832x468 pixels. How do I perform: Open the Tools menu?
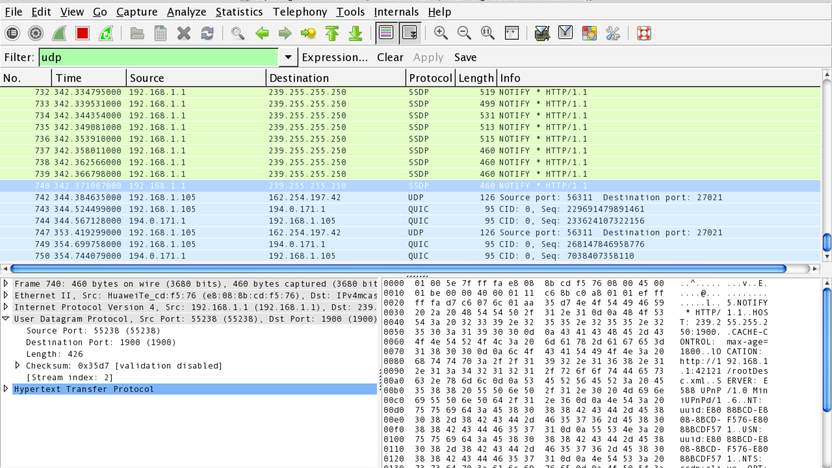(350, 12)
